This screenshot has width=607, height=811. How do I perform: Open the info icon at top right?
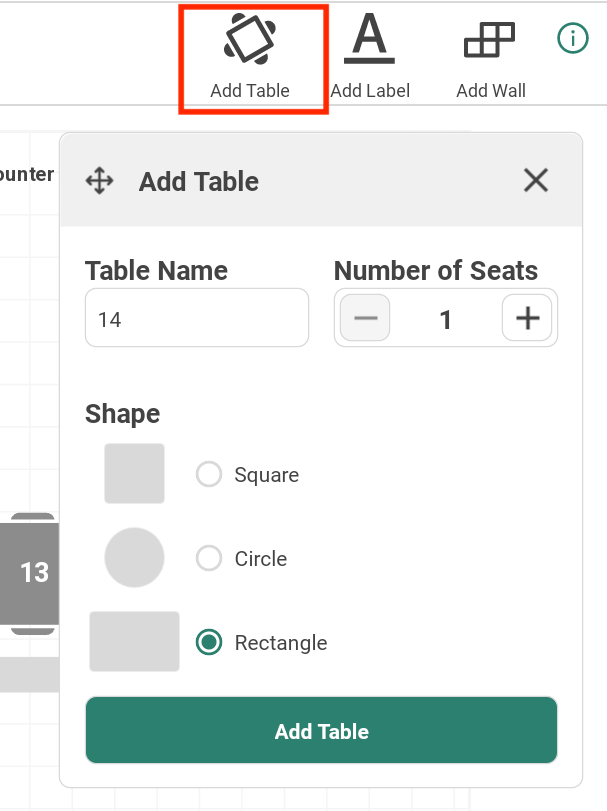click(x=573, y=38)
